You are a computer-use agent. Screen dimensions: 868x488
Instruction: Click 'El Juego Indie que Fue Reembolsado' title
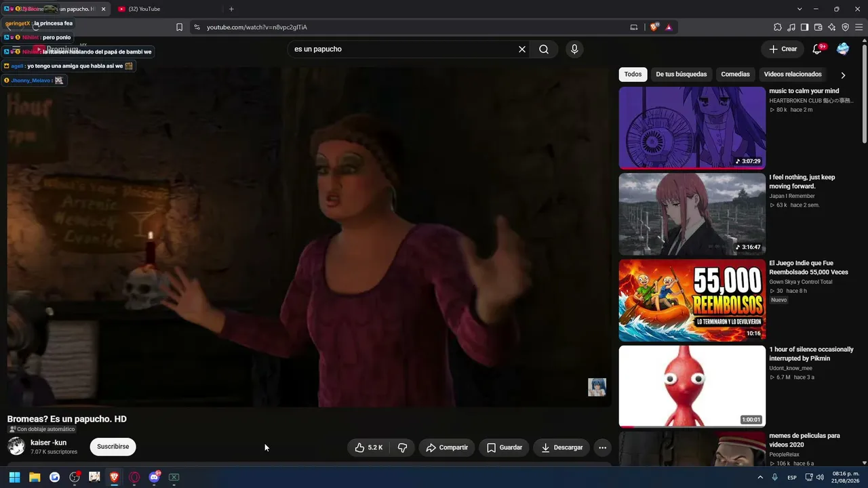click(808, 268)
